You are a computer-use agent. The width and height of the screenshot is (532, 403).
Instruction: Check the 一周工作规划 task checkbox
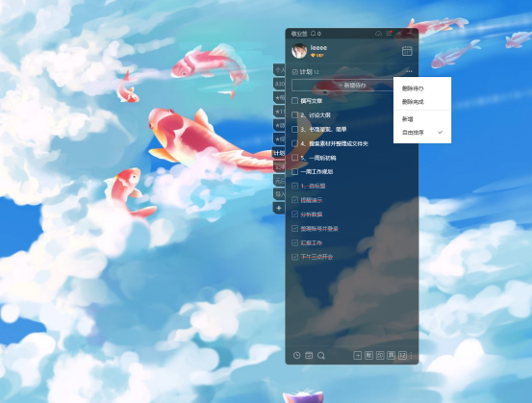pos(294,171)
